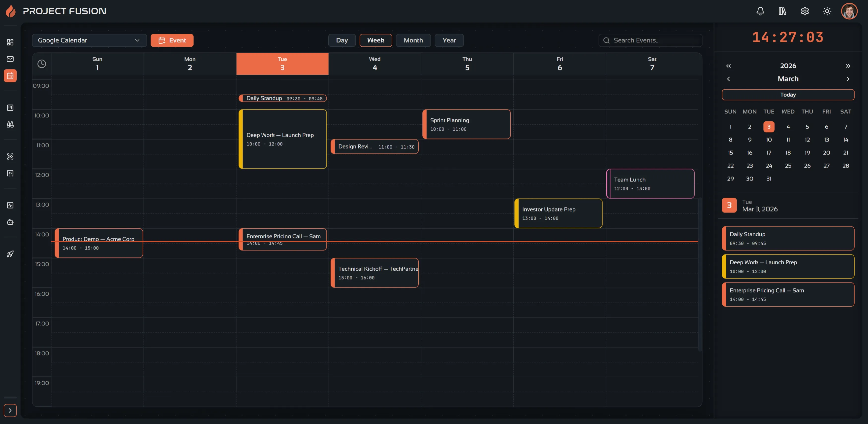Select March 3 in mini calendar

(x=769, y=127)
